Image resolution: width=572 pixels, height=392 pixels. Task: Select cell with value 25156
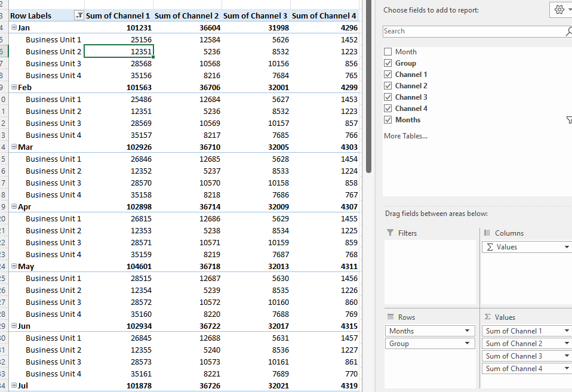(119, 40)
